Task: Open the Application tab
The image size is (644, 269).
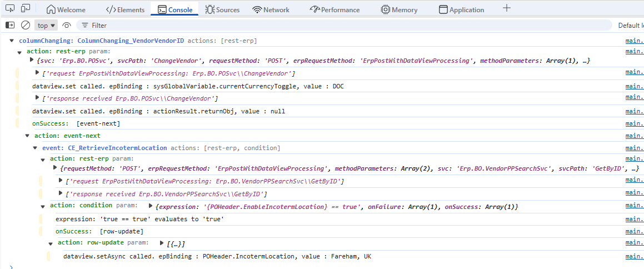Action: pos(461,9)
